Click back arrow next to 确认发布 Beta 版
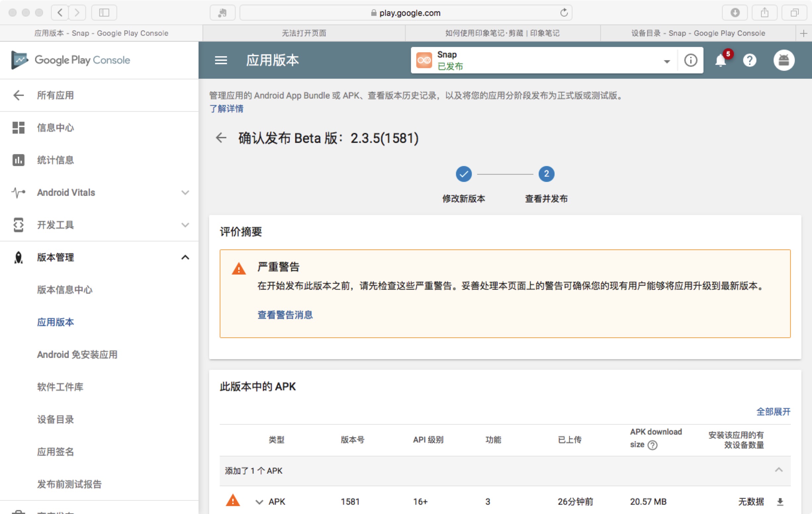 pos(221,138)
